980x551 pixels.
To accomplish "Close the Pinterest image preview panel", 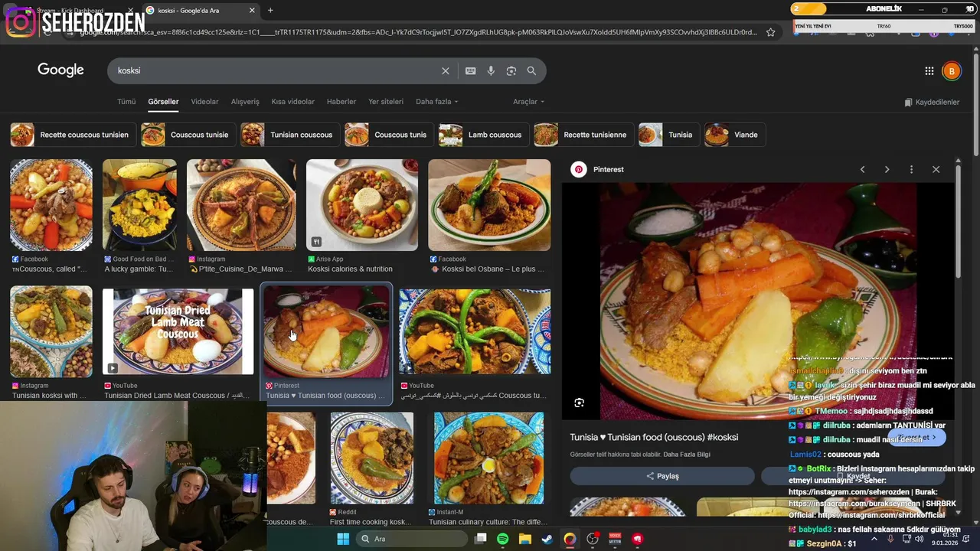I will (936, 169).
